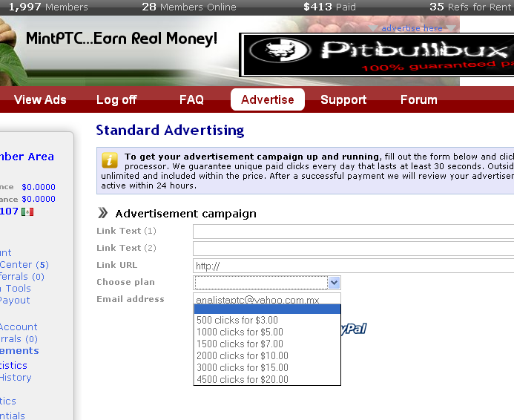This screenshot has width=514, height=420.
Task: Select the Advertise tab
Action: tap(268, 99)
